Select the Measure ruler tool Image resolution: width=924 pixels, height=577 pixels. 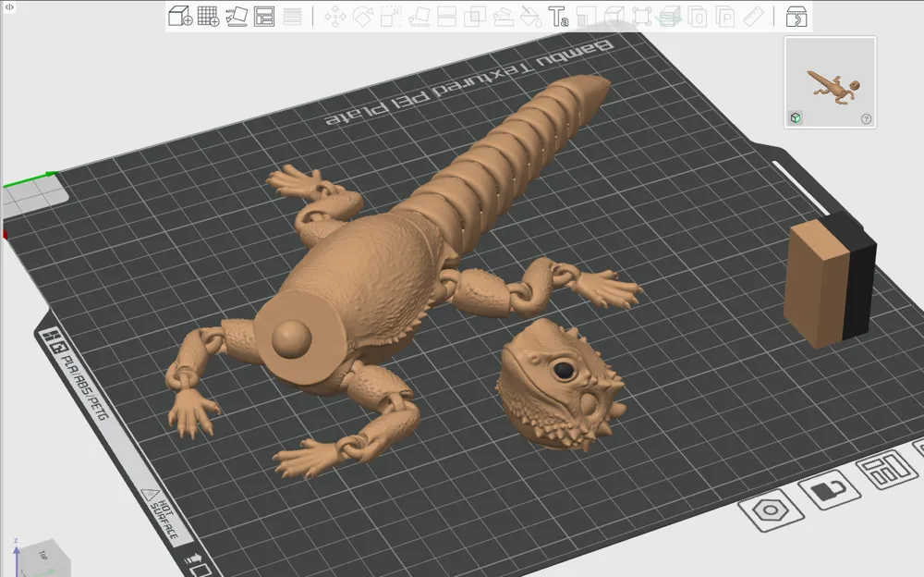[x=753, y=18]
